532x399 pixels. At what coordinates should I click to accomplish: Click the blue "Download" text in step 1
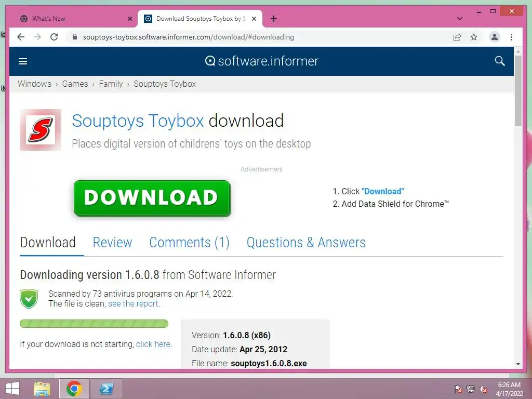point(383,191)
